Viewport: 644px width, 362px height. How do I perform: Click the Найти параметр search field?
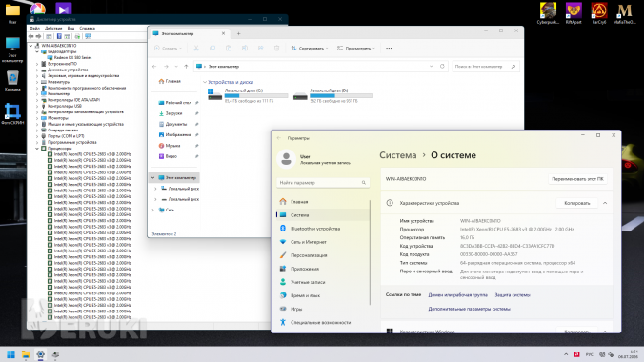(323, 183)
